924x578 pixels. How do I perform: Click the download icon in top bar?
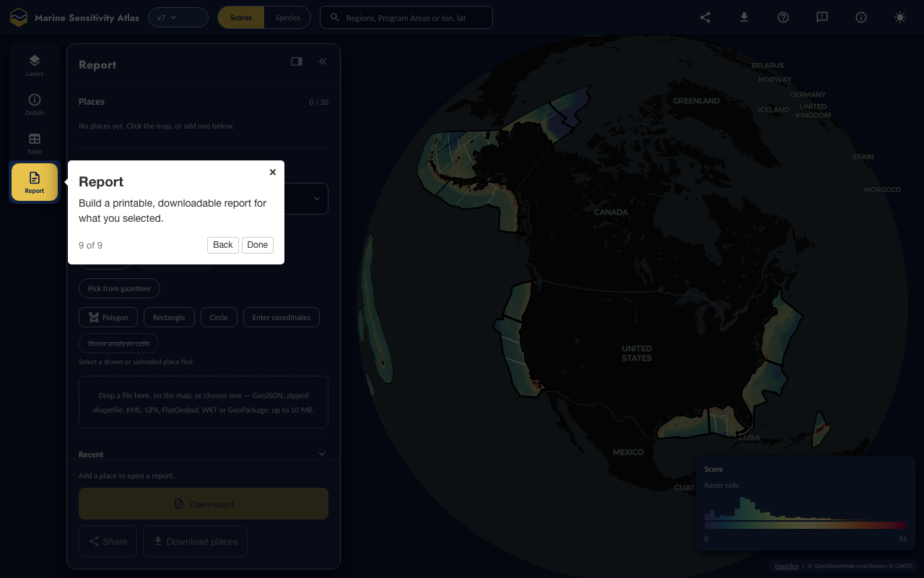coord(744,17)
